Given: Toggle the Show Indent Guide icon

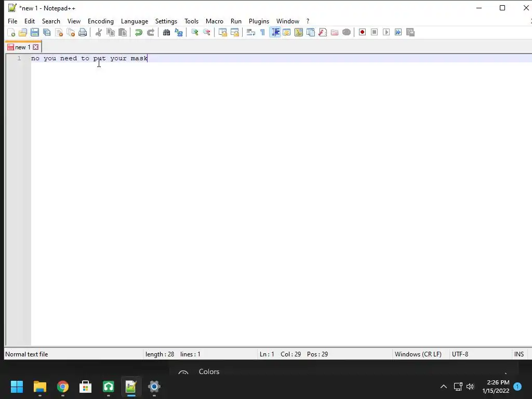Looking at the screenshot, I should tap(275, 32).
